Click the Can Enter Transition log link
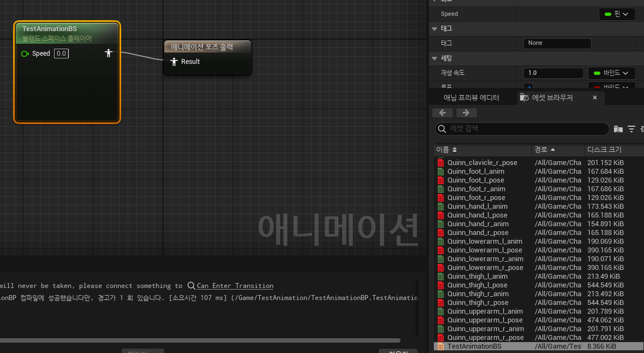Image resolution: width=644 pixels, height=353 pixels. (x=235, y=286)
